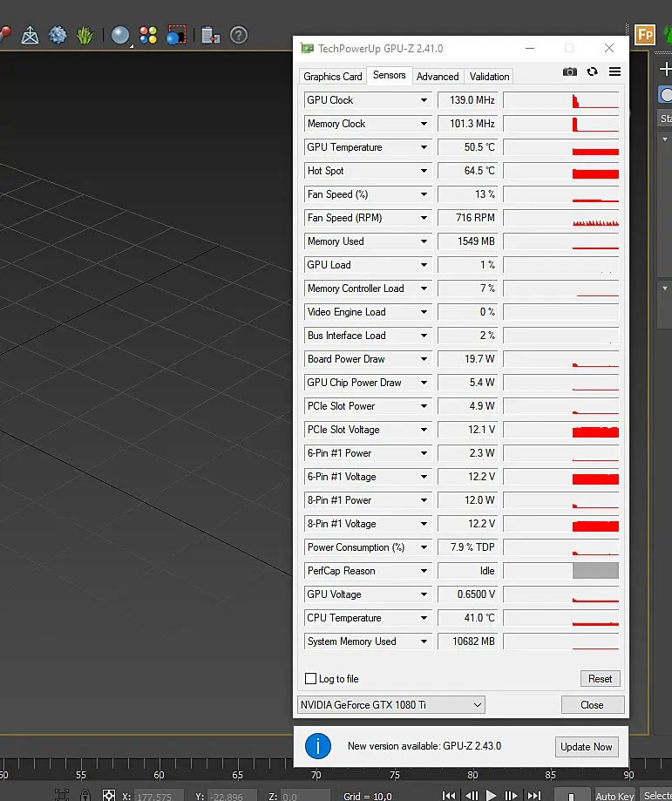Image resolution: width=672 pixels, height=801 pixels.
Task: Click the Close button in GPU-Z
Action: click(593, 705)
